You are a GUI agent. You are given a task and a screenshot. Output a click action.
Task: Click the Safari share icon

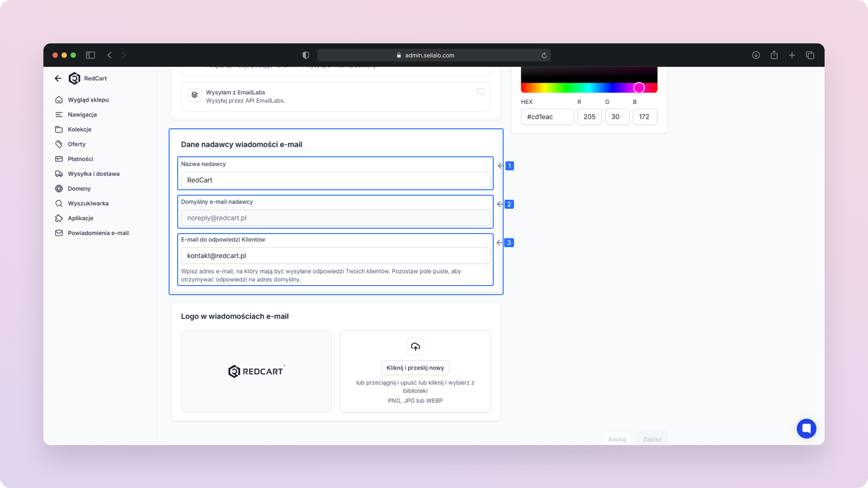pos(774,55)
